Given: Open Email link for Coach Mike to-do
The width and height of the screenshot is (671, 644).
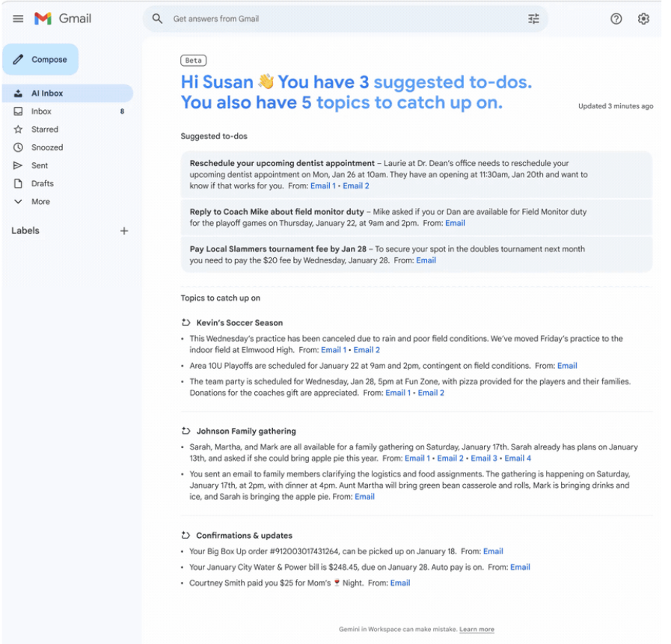Looking at the screenshot, I should [x=455, y=223].
